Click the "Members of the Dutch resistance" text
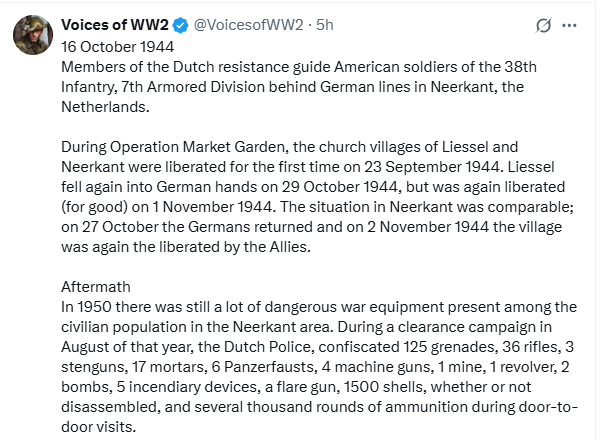The image size is (601, 440). coord(175,67)
